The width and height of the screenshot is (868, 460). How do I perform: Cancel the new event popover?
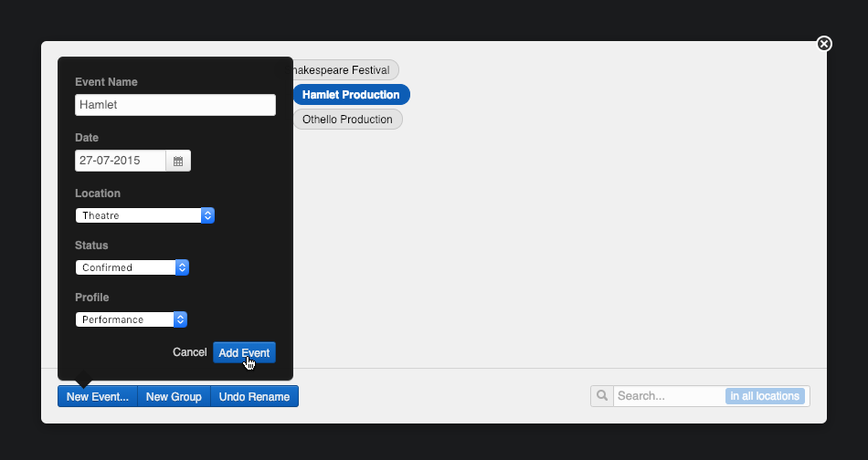tap(190, 352)
